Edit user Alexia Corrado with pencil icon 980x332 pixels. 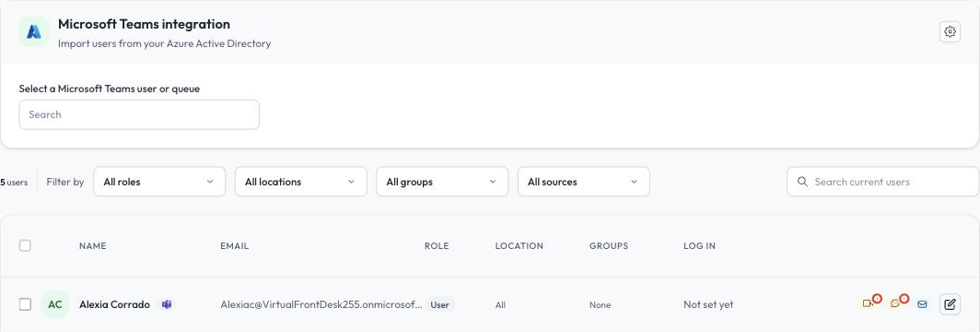[x=950, y=304]
